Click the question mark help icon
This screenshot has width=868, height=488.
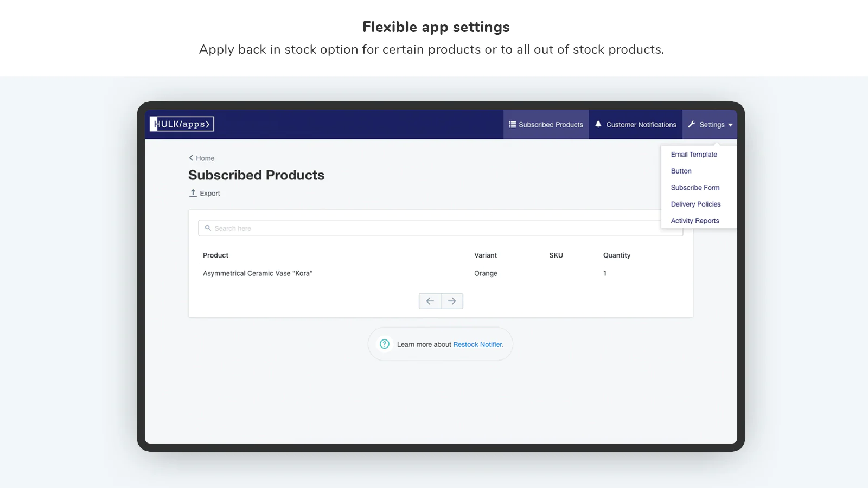point(385,344)
